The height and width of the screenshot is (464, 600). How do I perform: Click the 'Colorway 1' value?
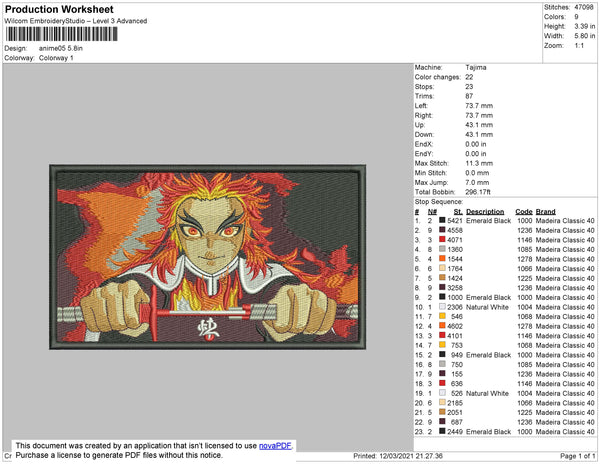[x=56, y=58]
